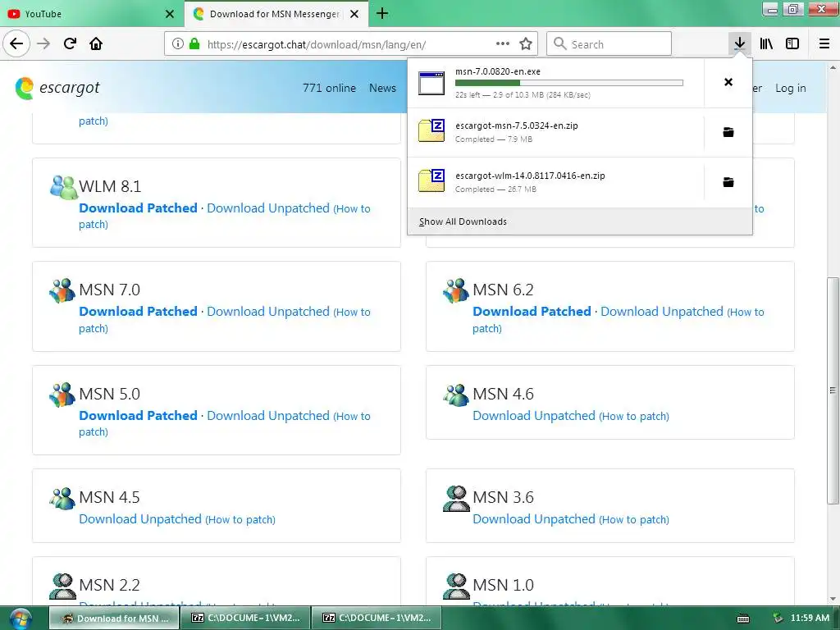This screenshot has height=630, width=840.
Task: Click the MSN 4.6 buddies icon
Action: [456, 395]
